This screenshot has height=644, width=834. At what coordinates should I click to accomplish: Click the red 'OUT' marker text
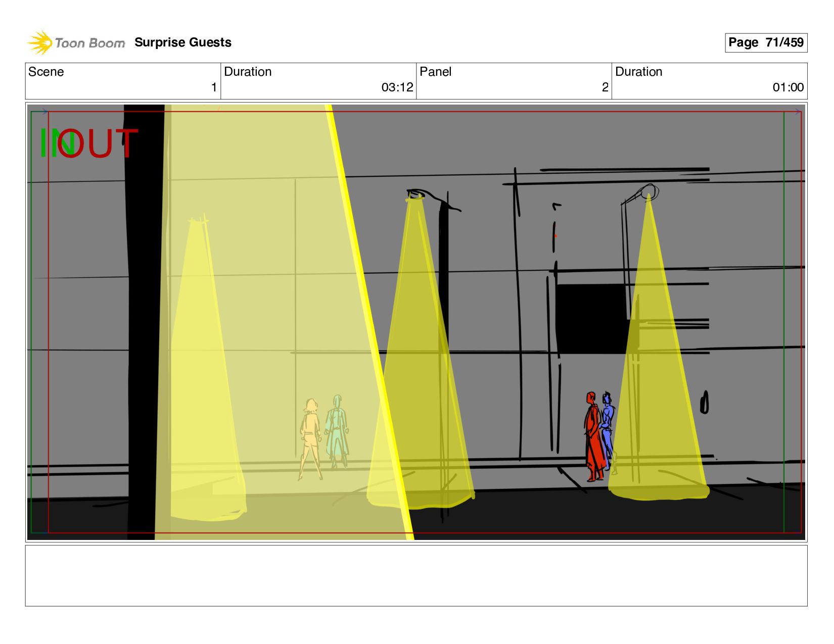click(98, 143)
